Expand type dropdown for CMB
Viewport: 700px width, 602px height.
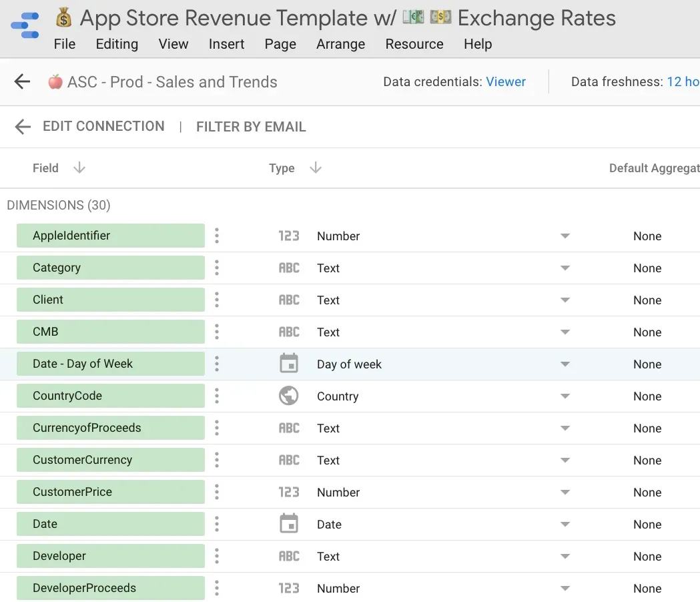565,332
